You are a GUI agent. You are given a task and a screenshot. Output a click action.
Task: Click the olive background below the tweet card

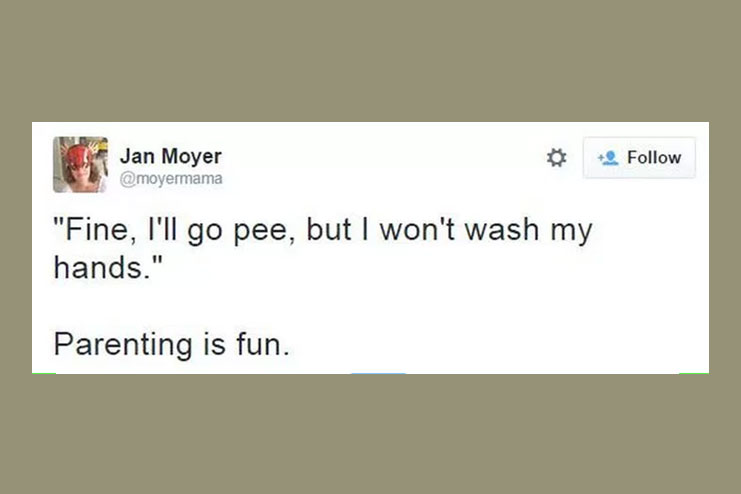(370, 434)
